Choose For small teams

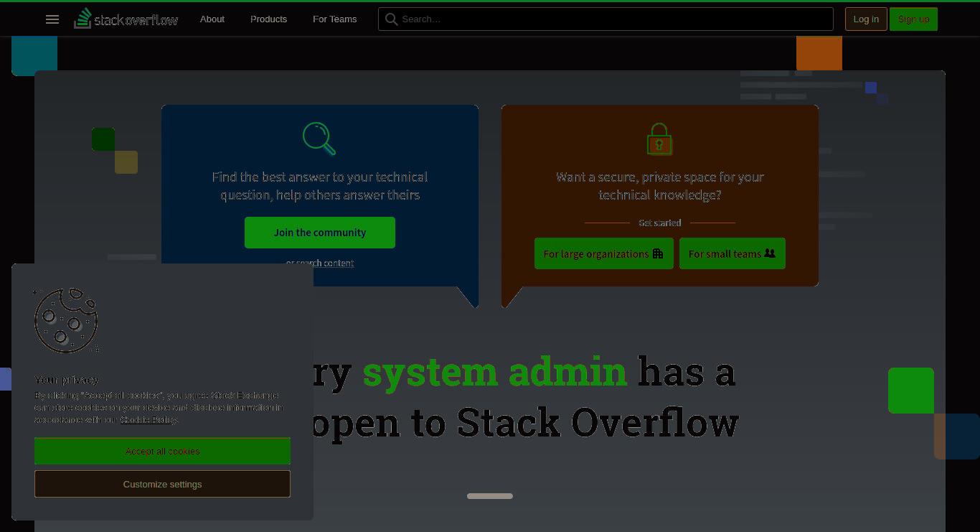coord(732,253)
